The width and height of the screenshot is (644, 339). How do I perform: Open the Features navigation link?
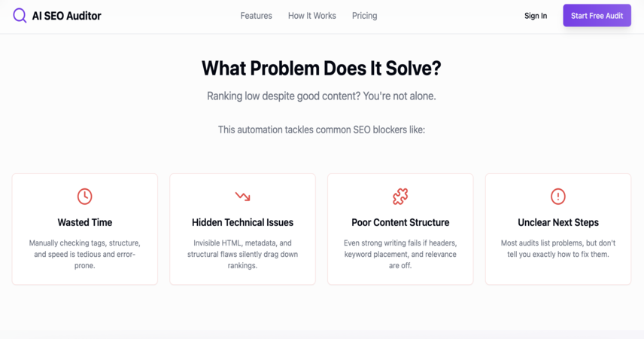257,16
